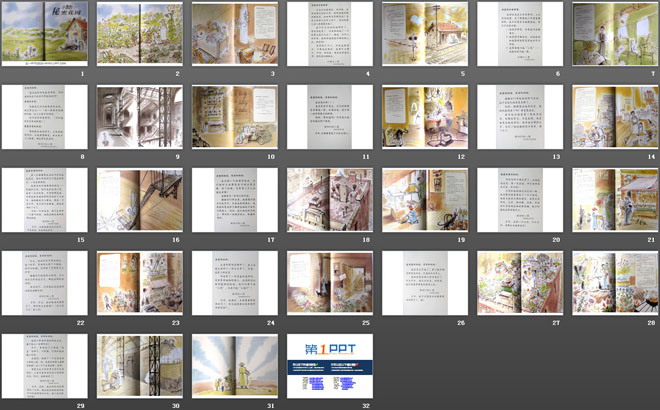Select slide 7 thumbnail

coord(615,34)
